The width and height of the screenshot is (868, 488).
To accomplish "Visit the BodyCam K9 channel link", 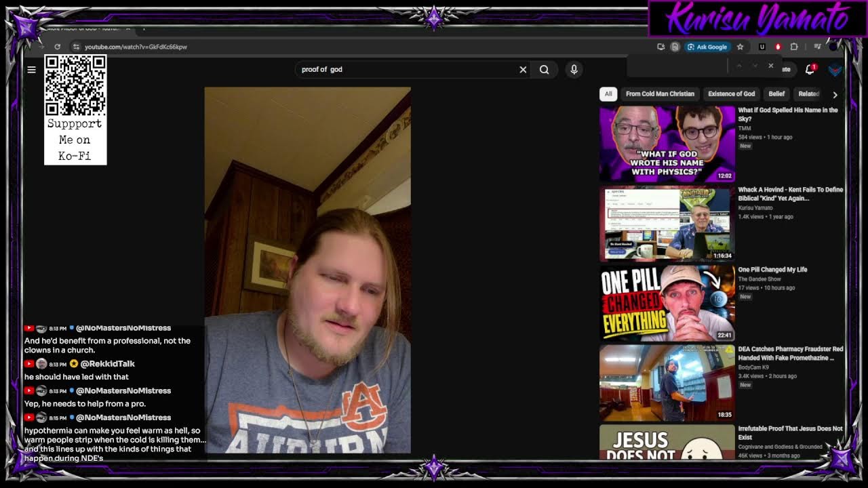I will tap(754, 367).
